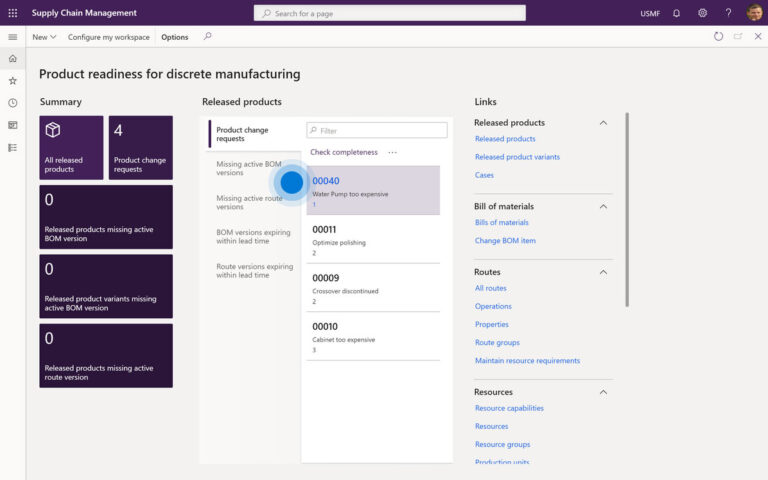Click the Search for a page box
The width and height of the screenshot is (768, 480).
pos(390,13)
